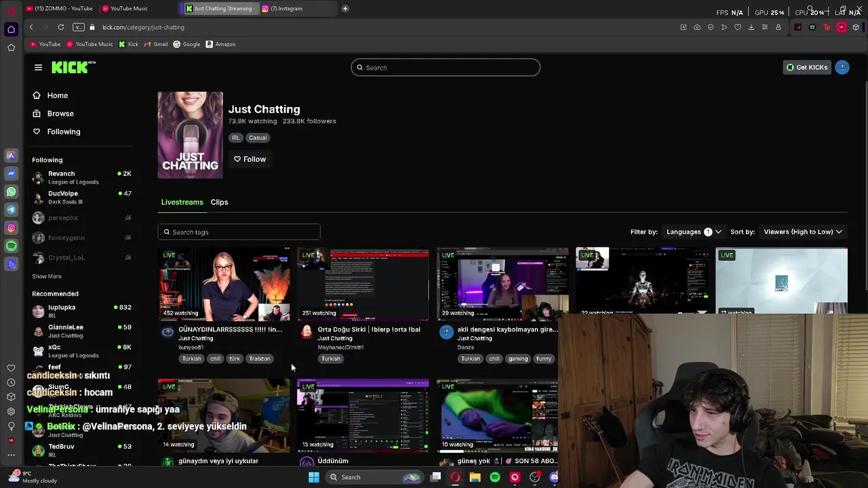
Task: Click the funny stream tag
Action: tap(544, 359)
